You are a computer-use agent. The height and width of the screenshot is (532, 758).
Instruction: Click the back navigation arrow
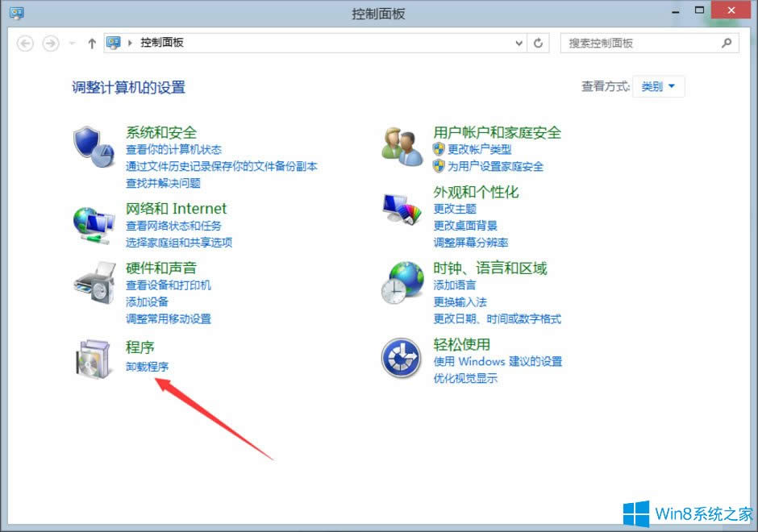click(24, 44)
